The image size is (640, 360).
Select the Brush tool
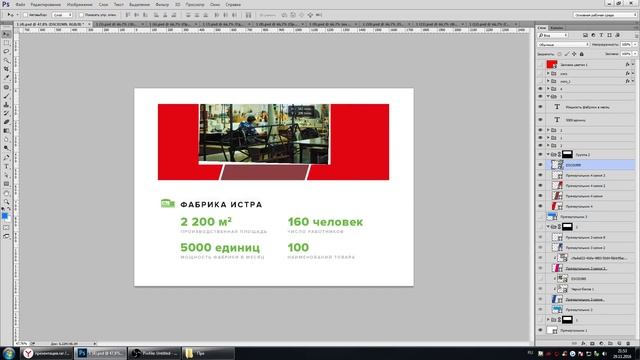(x=6, y=96)
